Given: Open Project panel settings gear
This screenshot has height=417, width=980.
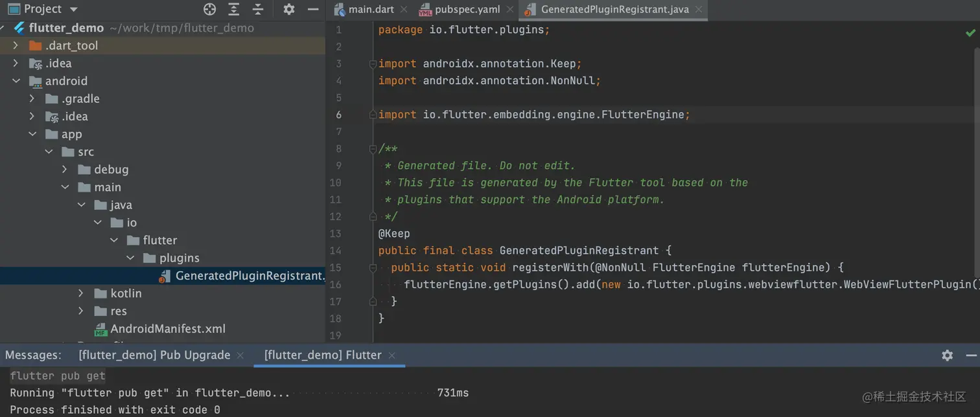Looking at the screenshot, I should pyautogui.click(x=289, y=9).
